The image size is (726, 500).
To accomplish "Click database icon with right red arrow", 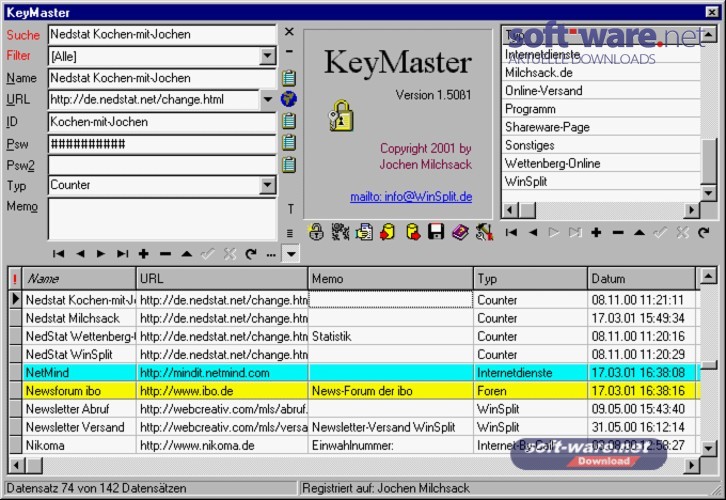I will (413, 232).
